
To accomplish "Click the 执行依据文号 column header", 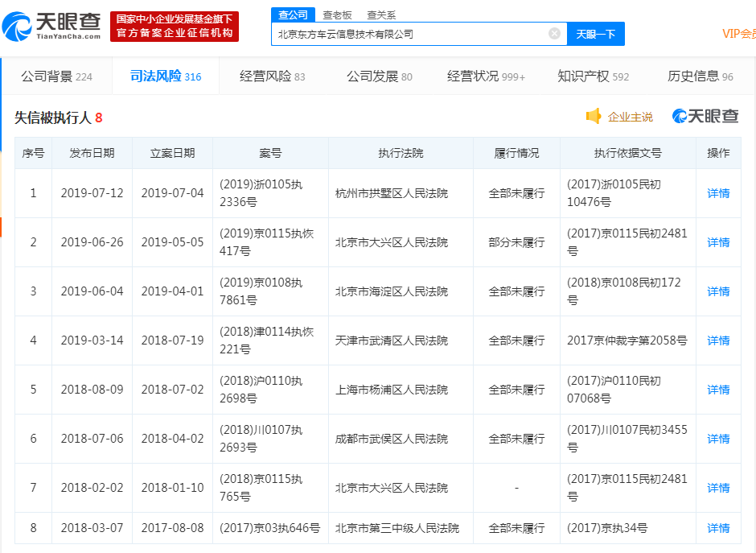I will pos(628,154).
